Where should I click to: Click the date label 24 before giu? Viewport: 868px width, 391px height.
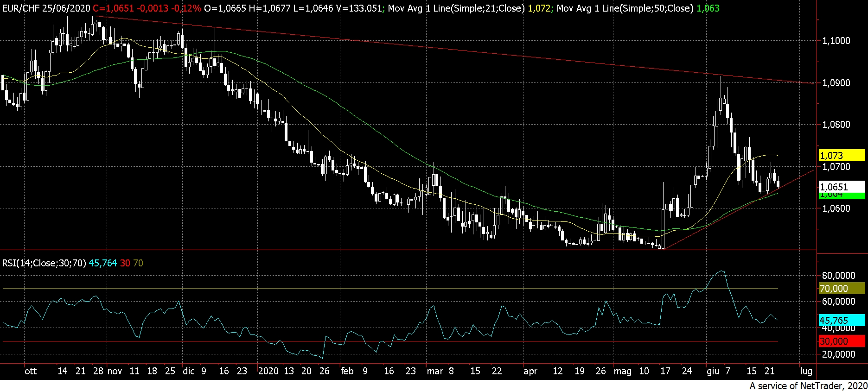click(x=687, y=371)
